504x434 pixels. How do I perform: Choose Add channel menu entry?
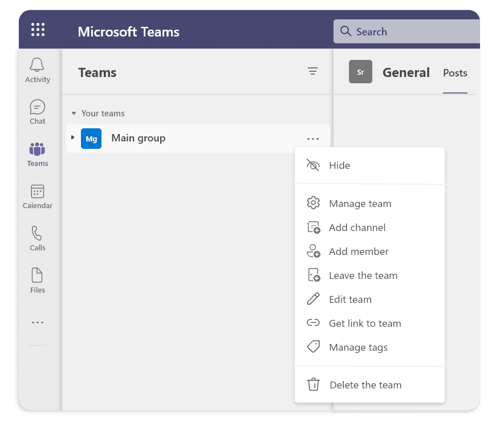[x=369, y=228]
